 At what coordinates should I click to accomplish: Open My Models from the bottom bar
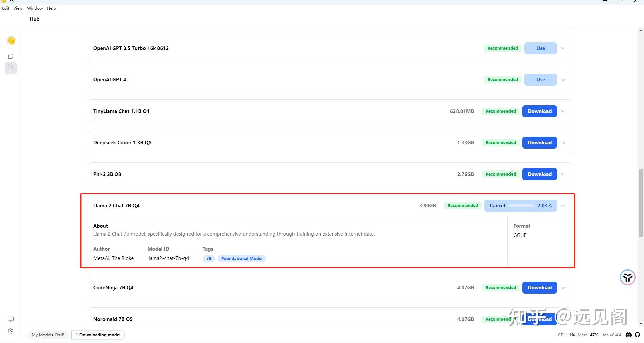click(48, 335)
